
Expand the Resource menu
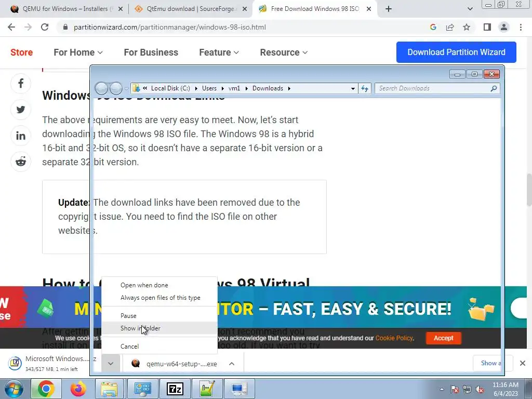coord(284,52)
